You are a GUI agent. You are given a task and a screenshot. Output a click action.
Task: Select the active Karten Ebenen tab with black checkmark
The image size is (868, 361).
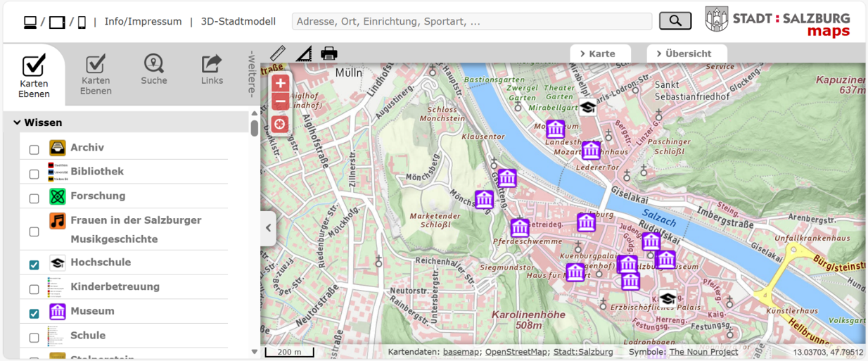(x=34, y=76)
